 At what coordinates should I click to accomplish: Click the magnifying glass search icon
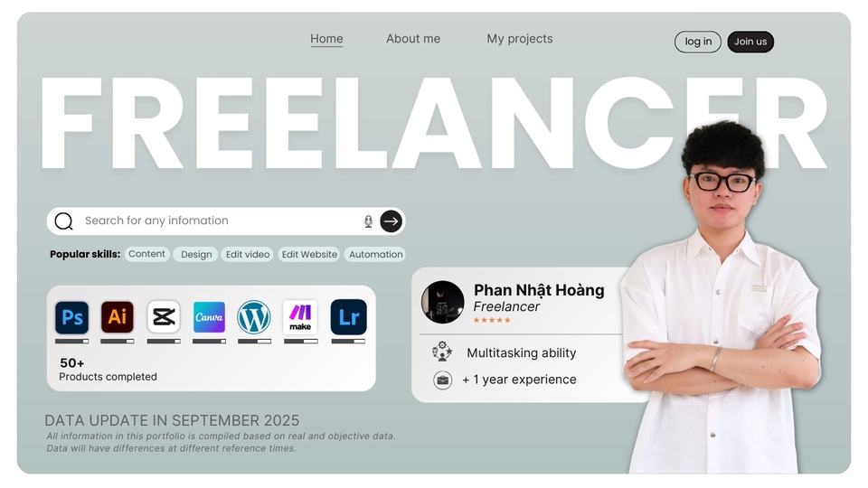pos(63,221)
